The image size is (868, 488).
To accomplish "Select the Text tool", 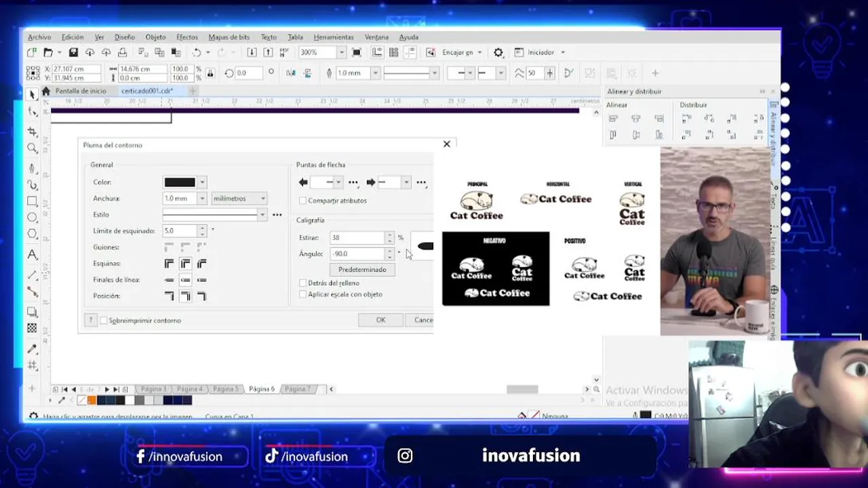I will [x=32, y=255].
